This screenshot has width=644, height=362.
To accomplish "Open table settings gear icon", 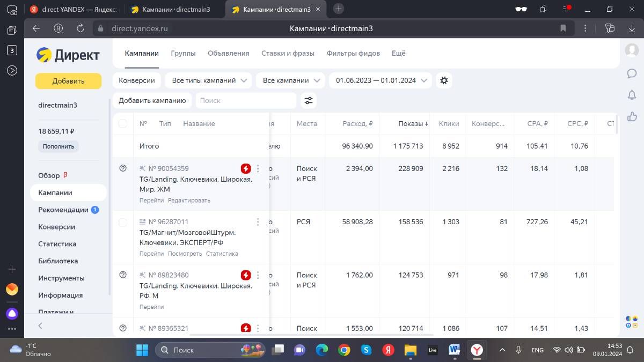I will coord(444,80).
